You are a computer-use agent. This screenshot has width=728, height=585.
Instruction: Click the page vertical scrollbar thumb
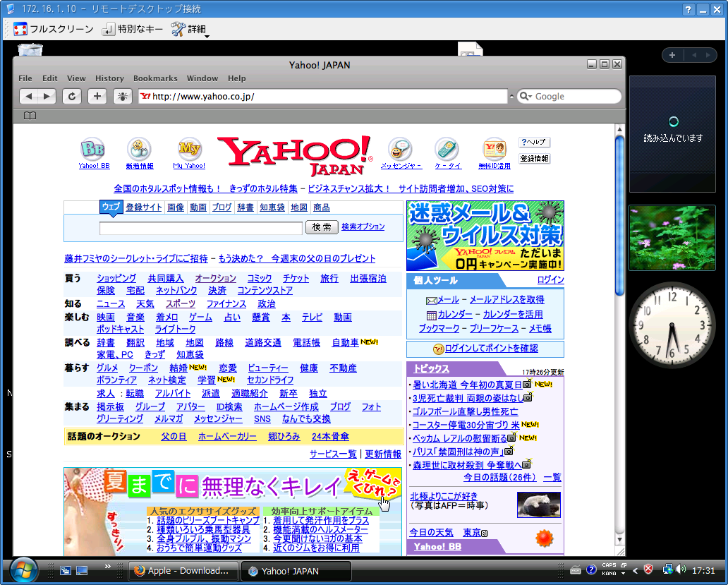pos(619,215)
